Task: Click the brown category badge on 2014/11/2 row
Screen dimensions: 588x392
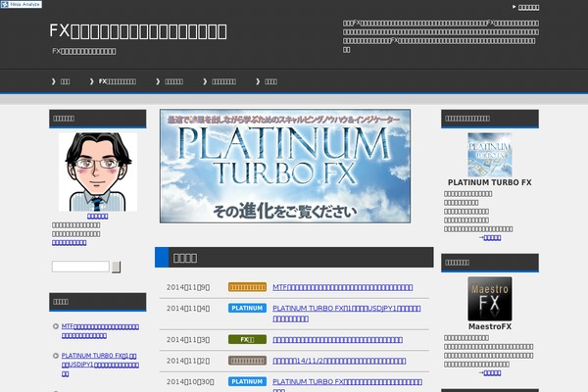Action: point(248,361)
